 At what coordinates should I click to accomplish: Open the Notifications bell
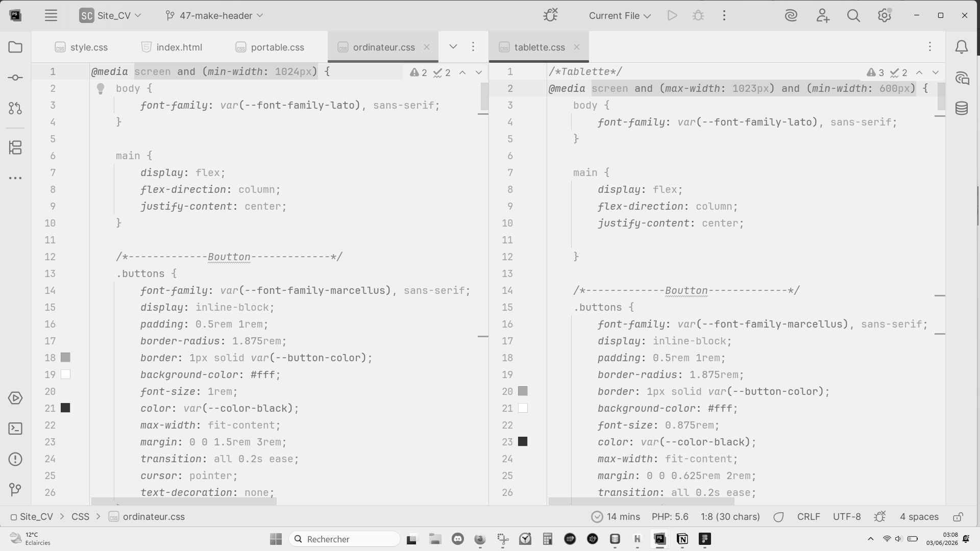962,47
